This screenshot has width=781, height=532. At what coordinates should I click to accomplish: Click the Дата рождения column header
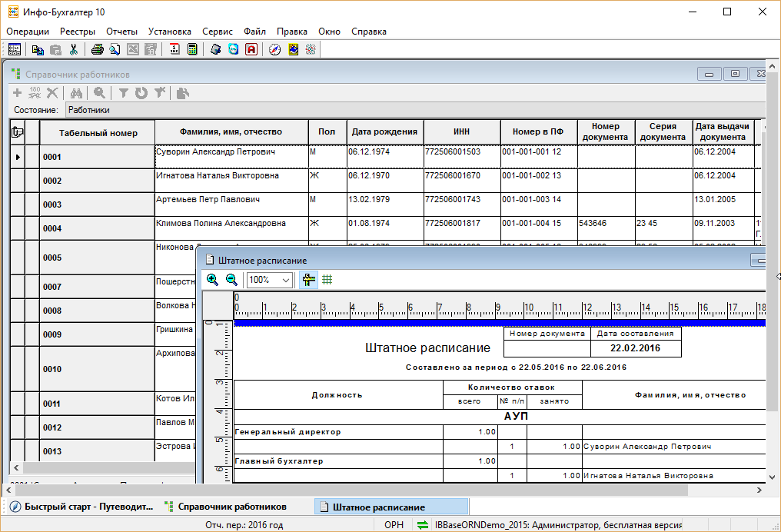384,131
